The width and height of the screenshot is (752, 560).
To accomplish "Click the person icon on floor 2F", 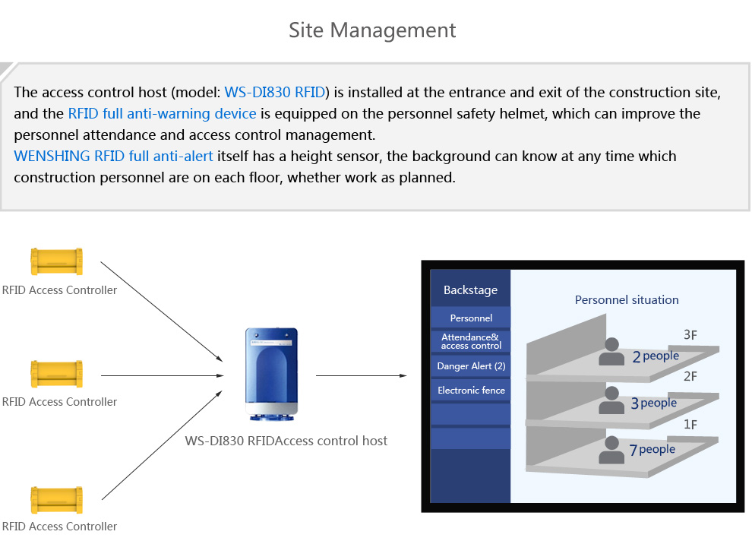I will click(611, 400).
